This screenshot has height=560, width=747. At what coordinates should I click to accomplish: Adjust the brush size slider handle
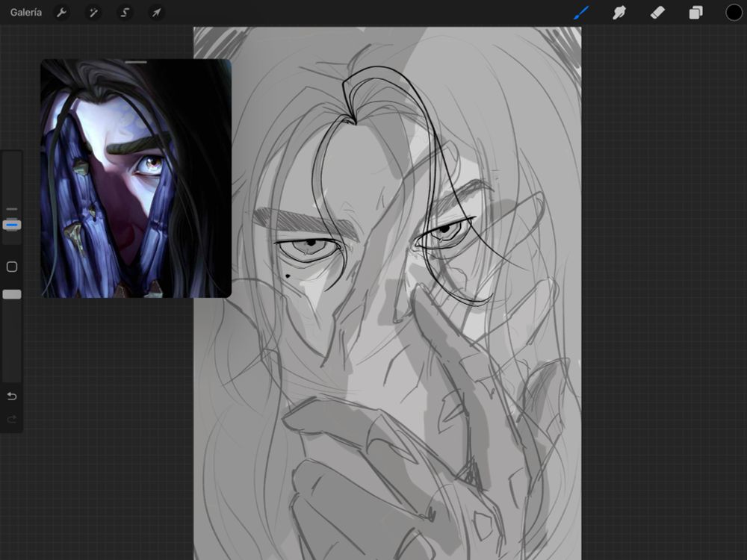pos(12,224)
